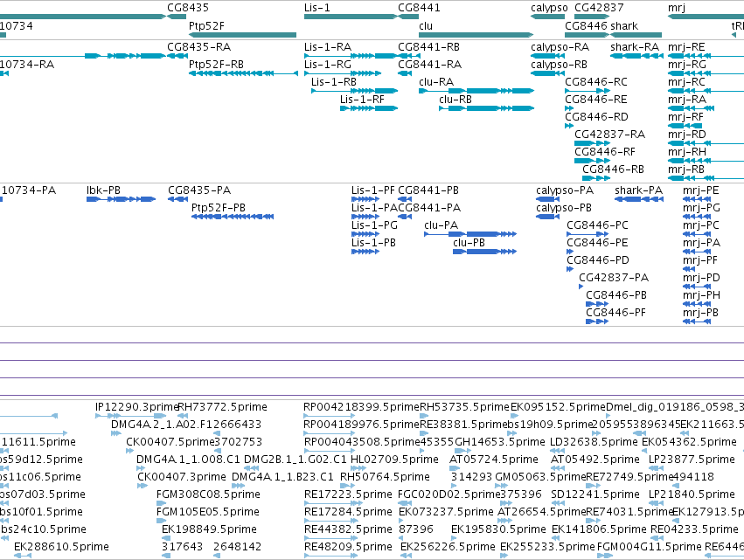This screenshot has width=744, height=560.
Task: Click EST EK288610.5prime
Action: coord(61,548)
